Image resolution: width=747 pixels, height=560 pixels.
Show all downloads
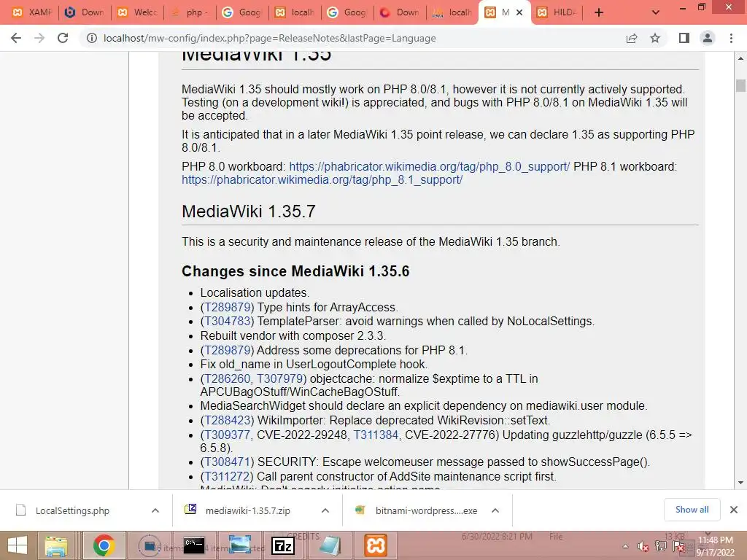692,510
